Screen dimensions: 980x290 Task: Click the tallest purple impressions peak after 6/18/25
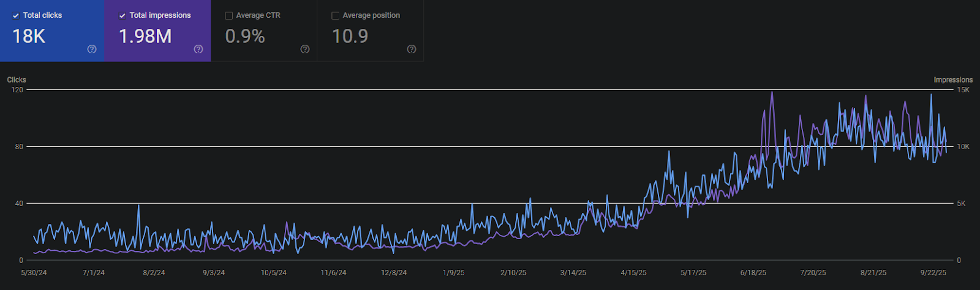point(772,93)
